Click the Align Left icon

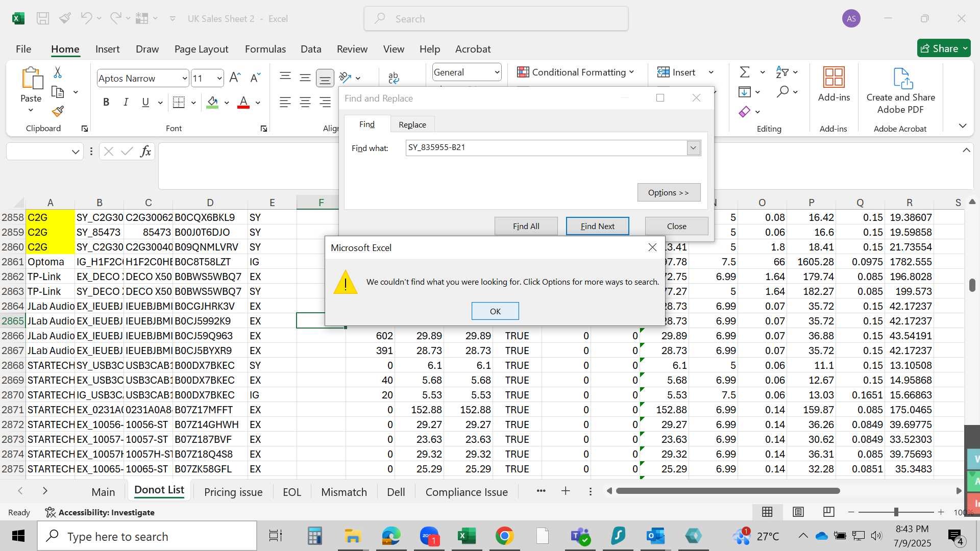point(285,103)
